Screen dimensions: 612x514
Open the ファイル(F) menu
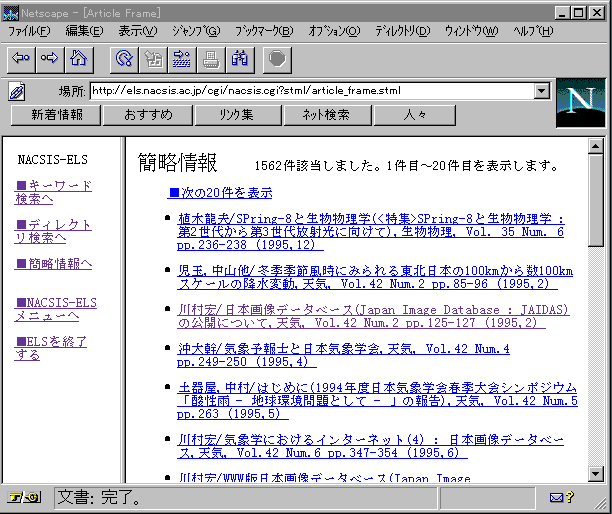click(x=29, y=31)
